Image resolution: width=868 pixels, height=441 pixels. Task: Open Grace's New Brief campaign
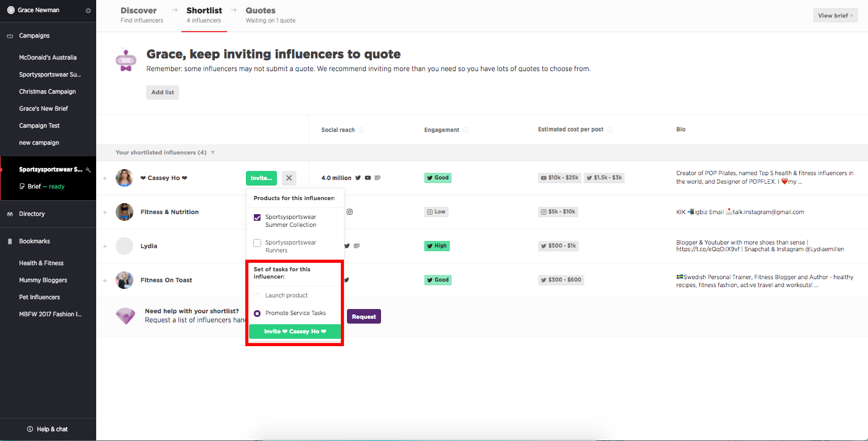(x=44, y=109)
